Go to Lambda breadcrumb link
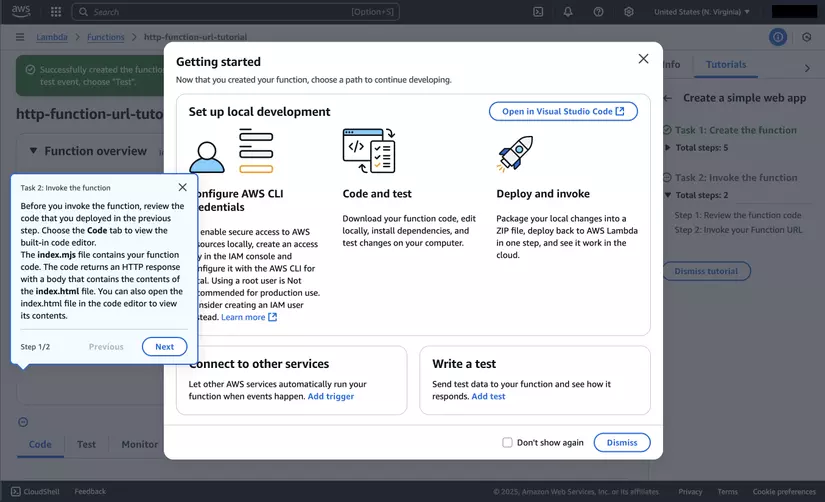 coord(52,37)
